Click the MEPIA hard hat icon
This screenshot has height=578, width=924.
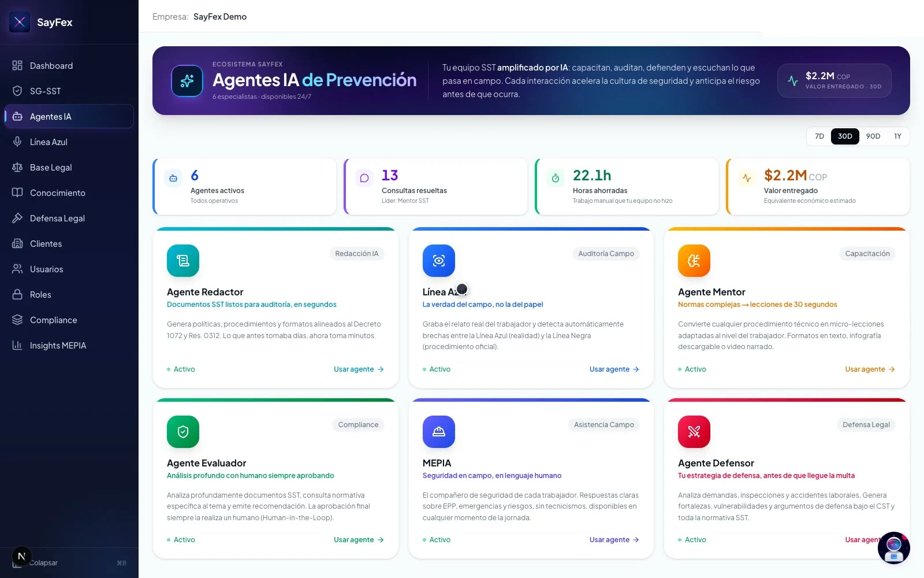pyautogui.click(x=439, y=432)
